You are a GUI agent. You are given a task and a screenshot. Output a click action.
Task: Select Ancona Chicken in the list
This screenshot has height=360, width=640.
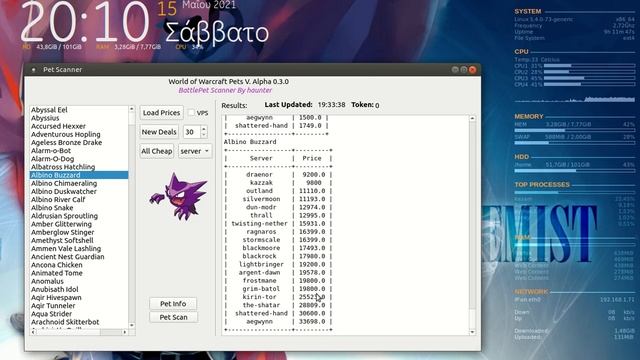click(79, 265)
